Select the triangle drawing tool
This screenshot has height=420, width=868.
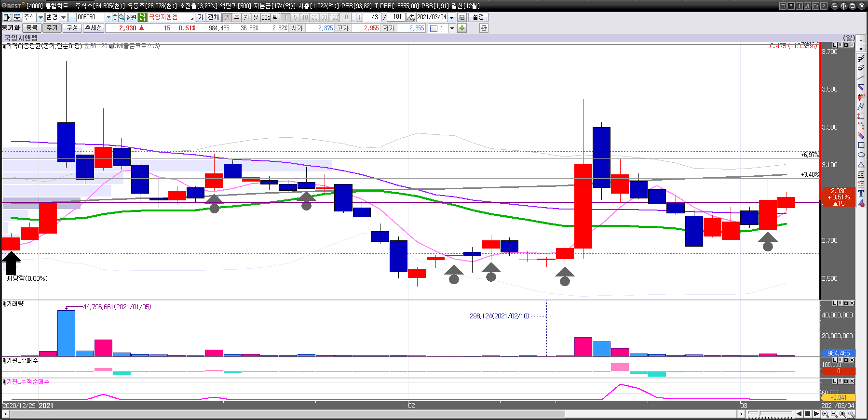[861, 164]
